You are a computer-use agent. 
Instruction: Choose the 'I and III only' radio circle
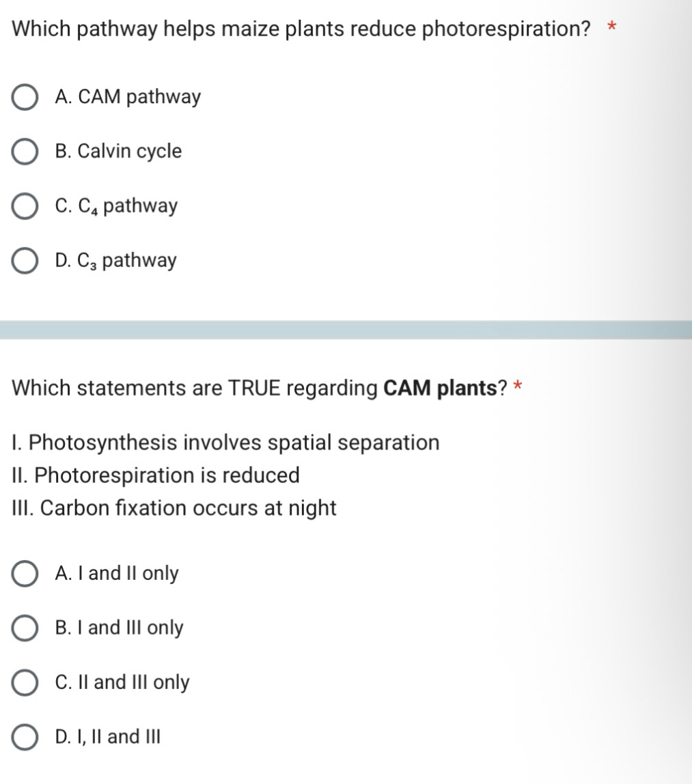[25, 629]
